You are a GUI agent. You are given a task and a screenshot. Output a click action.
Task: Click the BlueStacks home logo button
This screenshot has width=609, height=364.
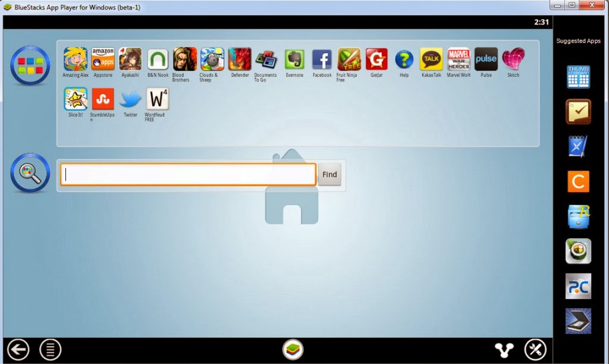pos(293,350)
